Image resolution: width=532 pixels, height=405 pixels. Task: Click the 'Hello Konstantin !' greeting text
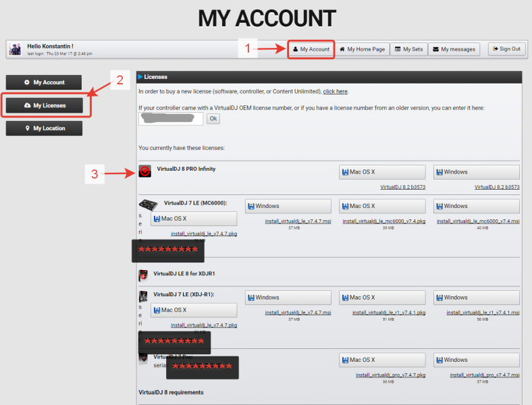pos(50,46)
